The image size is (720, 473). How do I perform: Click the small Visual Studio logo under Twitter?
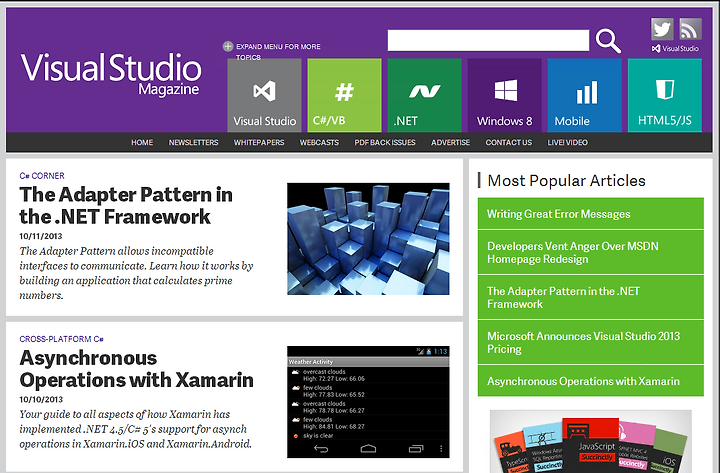675,48
